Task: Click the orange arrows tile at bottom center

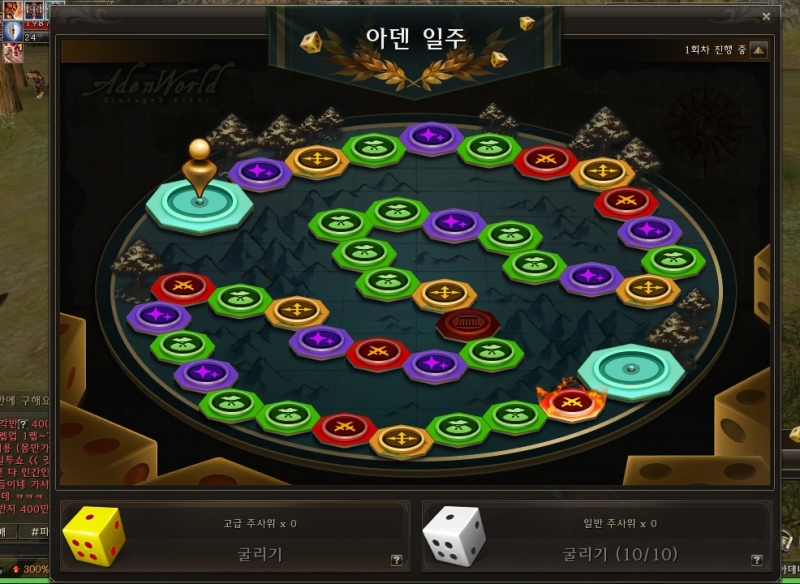Action: tap(402, 441)
